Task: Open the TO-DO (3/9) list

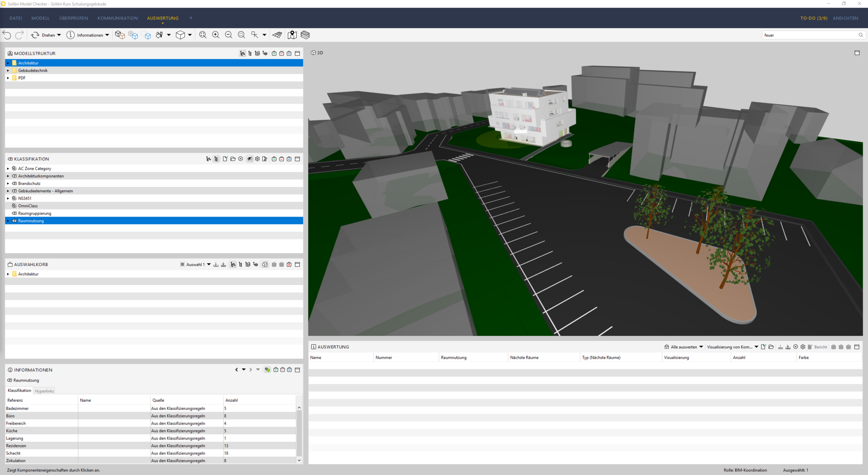Action: (x=813, y=18)
